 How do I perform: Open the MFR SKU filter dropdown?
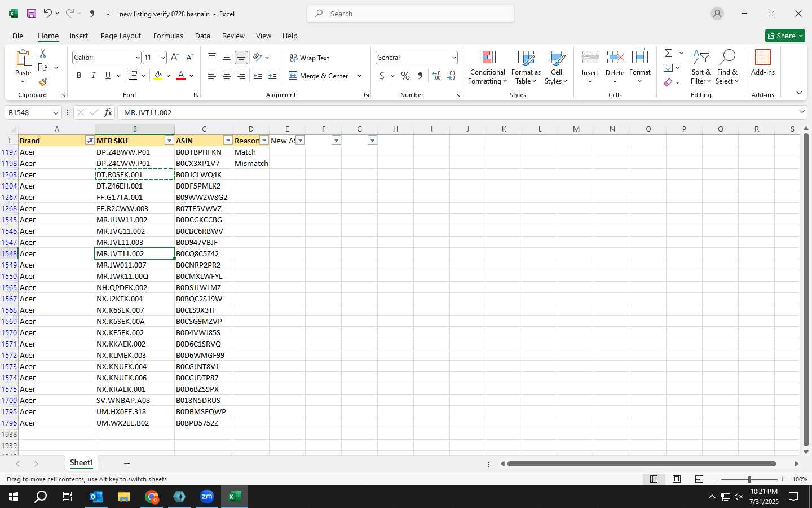pyautogui.click(x=169, y=141)
